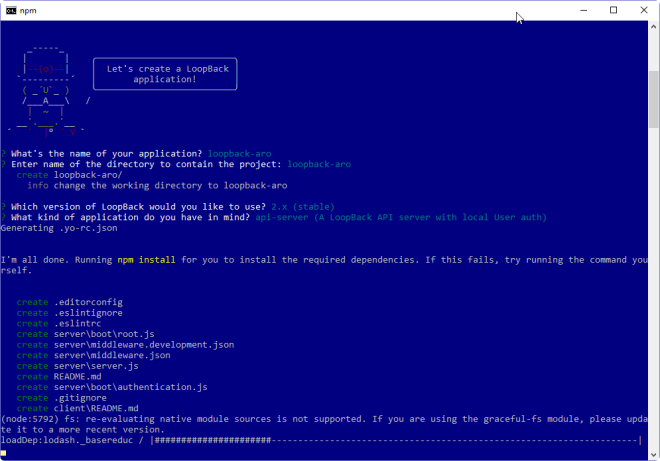
Task: Click the "What kind of application" prompt
Action: [x=130, y=217]
